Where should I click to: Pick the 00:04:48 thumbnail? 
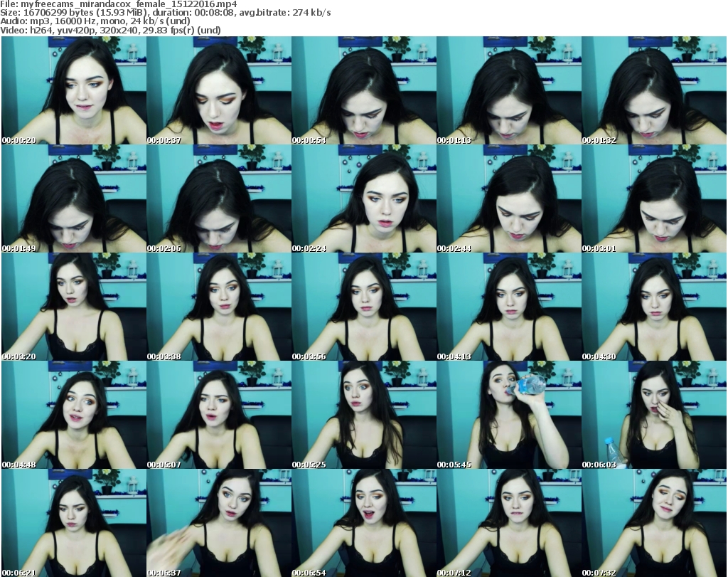coord(74,415)
